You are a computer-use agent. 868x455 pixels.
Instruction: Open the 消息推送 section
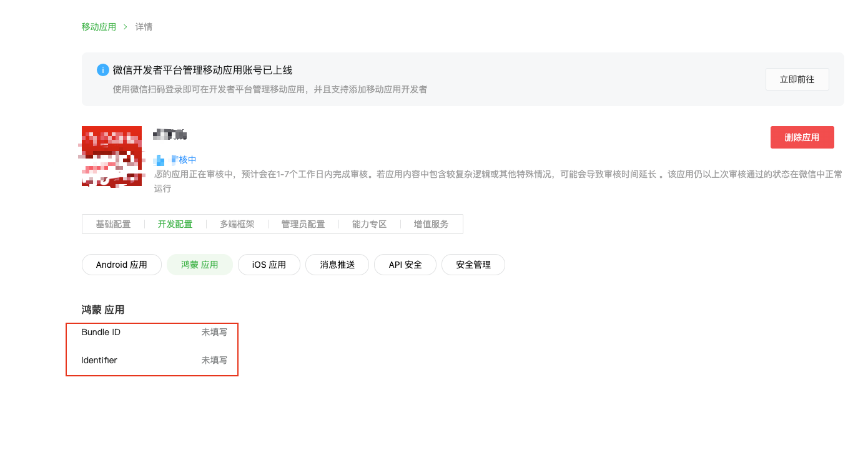tap(337, 265)
